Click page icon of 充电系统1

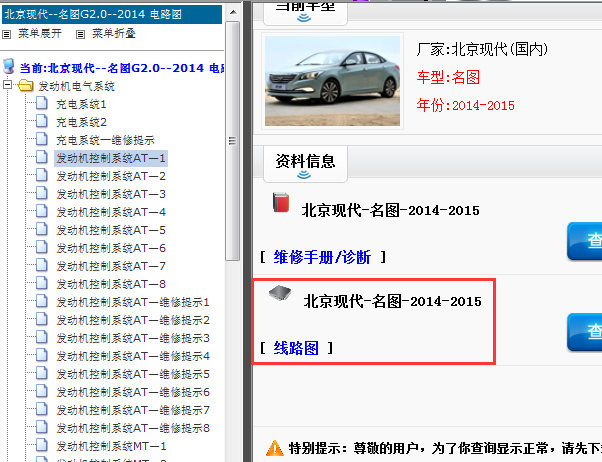41,103
